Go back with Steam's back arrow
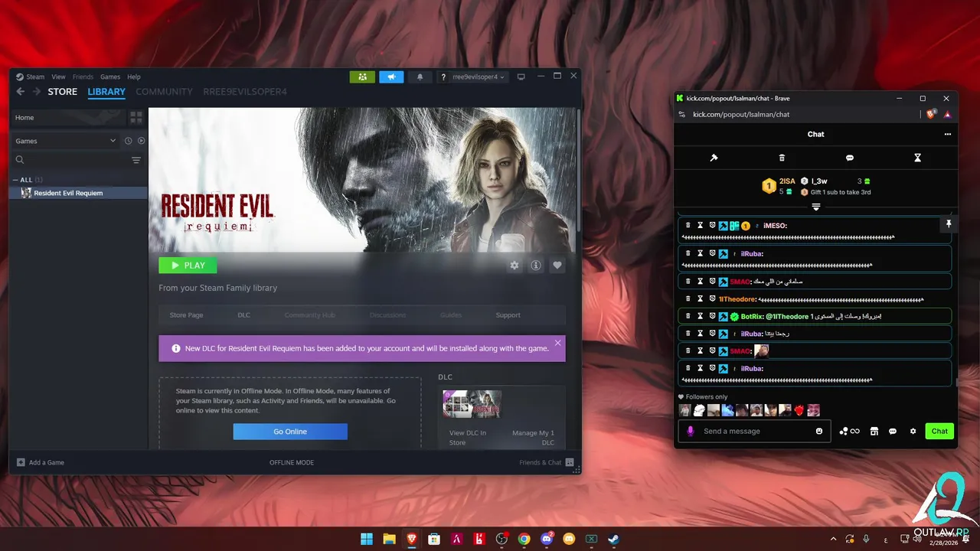980x551 pixels. coord(21,92)
